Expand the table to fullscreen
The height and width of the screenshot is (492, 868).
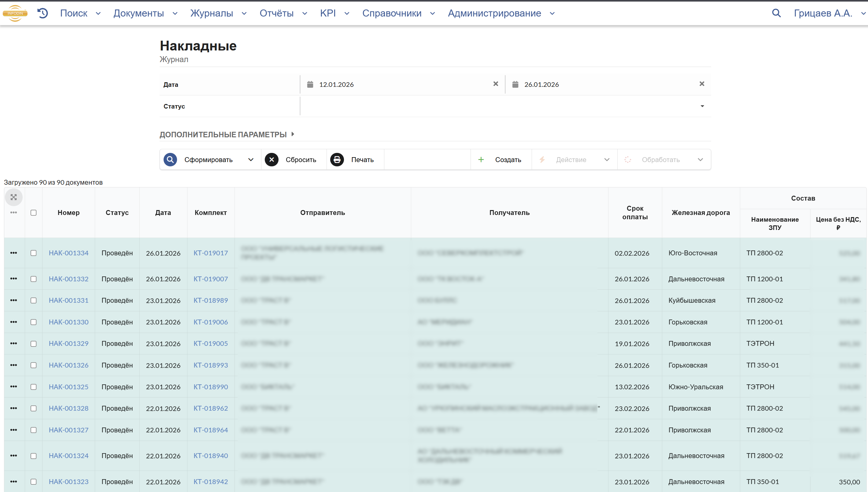(x=13, y=197)
